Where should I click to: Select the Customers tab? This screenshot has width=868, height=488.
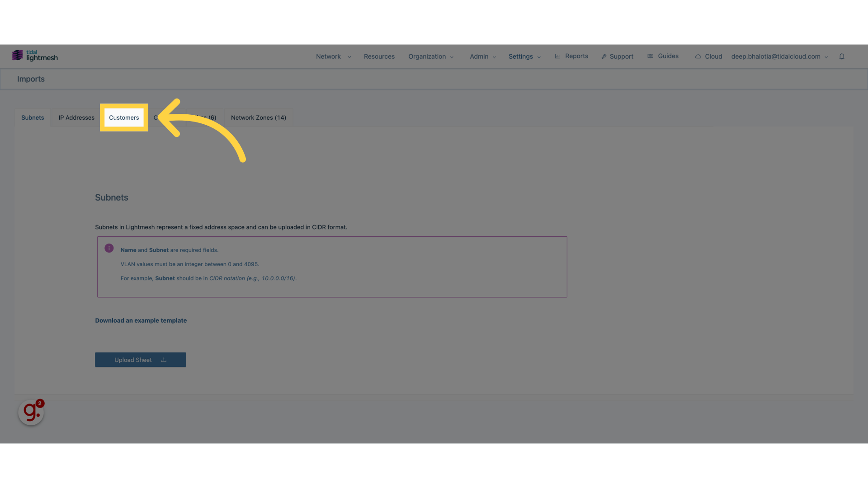(x=124, y=117)
